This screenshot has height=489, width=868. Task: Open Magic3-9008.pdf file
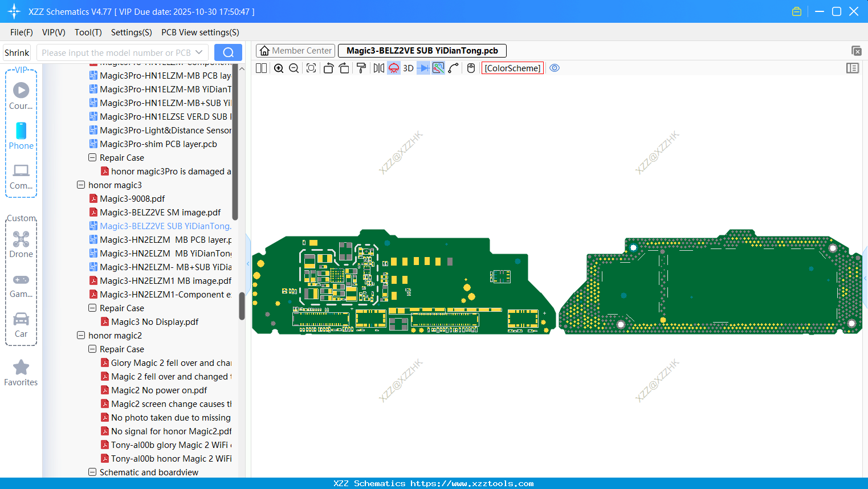click(x=132, y=199)
